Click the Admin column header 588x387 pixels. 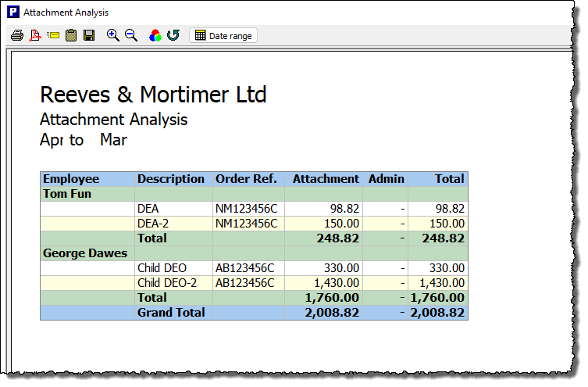pyautogui.click(x=387, y=179)
